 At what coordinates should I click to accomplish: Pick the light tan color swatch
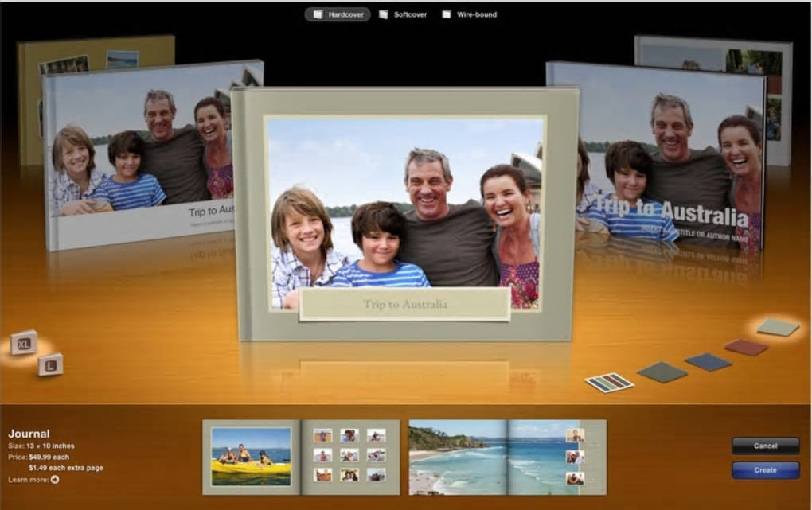click(x=777, y=327)
